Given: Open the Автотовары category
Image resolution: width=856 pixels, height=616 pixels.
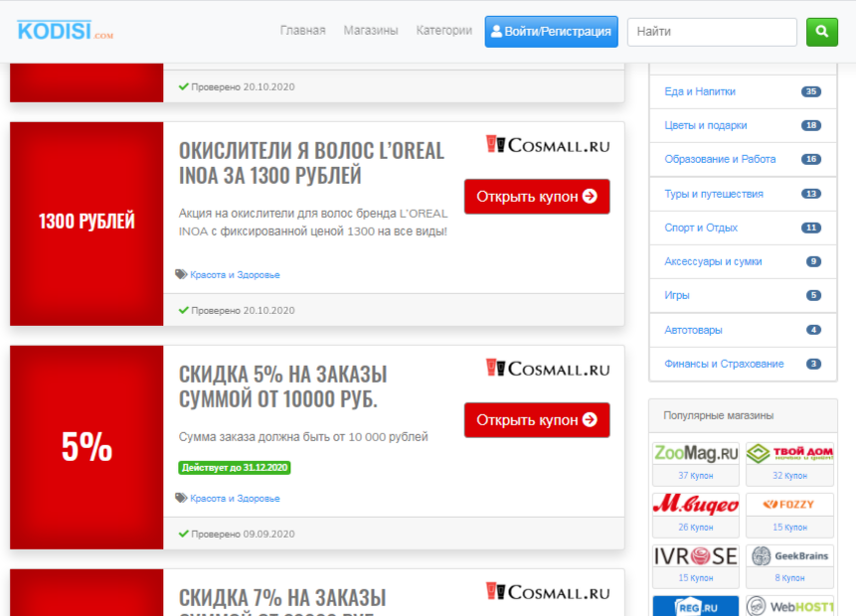Looking at the screenshot, I should click(x=693, y=330).
